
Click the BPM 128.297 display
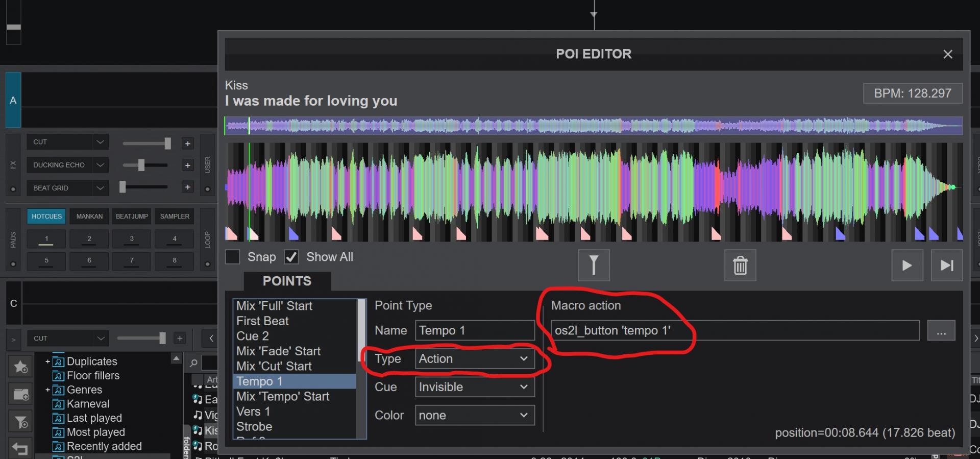[913, 93]
